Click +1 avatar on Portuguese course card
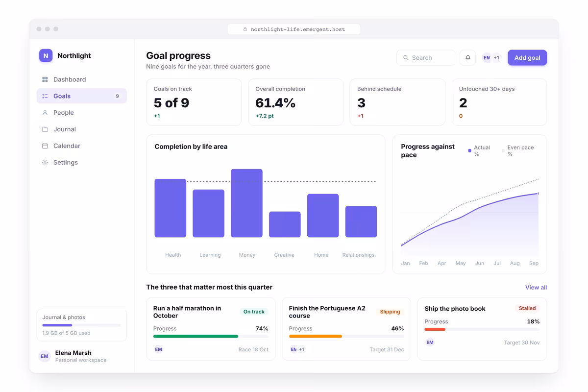Viewport: 588px width, 392px height. 302,349
